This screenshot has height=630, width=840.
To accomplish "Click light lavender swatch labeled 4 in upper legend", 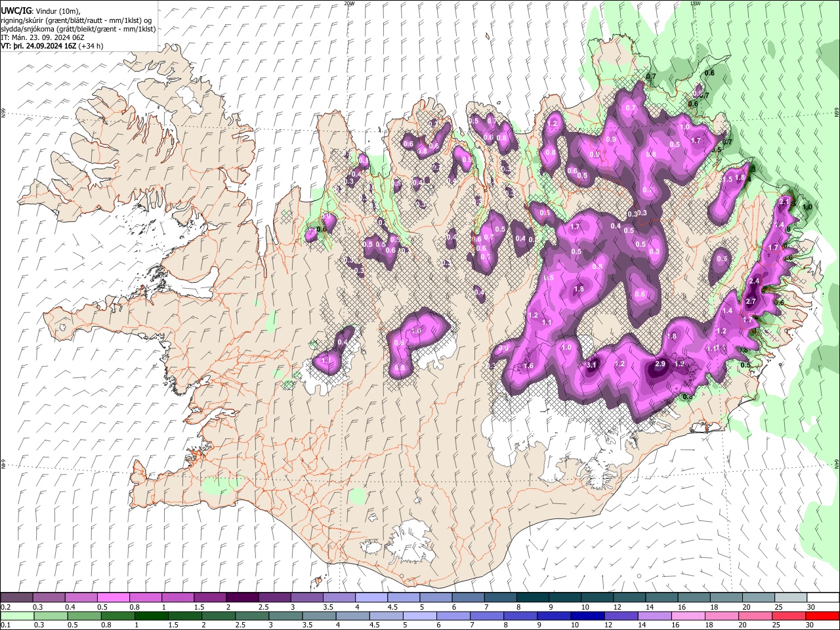I will pos(371,598).
